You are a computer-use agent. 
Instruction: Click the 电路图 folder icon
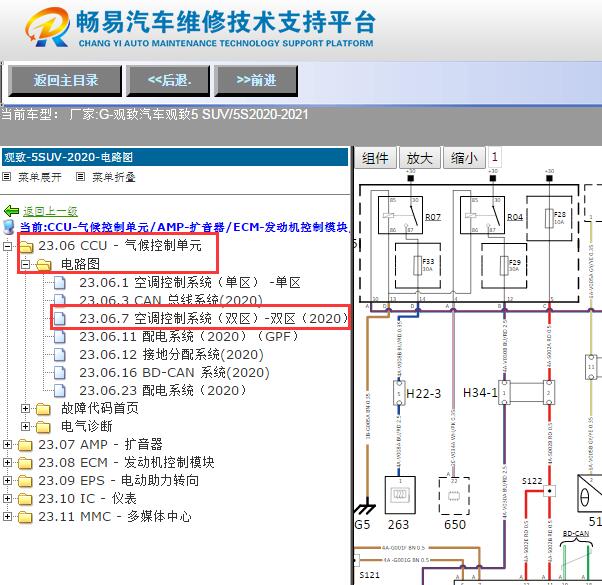[44, 264]
